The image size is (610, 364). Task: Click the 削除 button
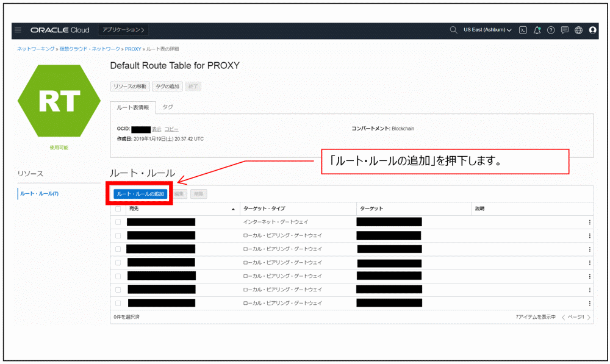coord(199,194)
